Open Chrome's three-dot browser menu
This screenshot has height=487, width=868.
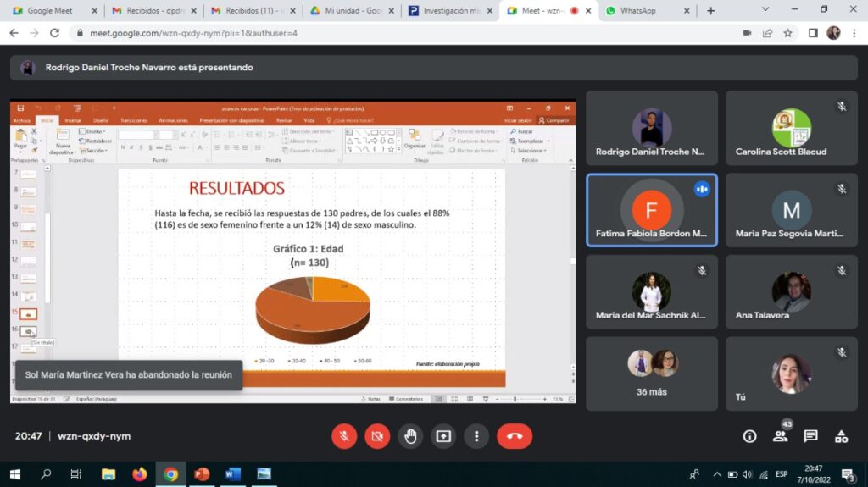854,33
